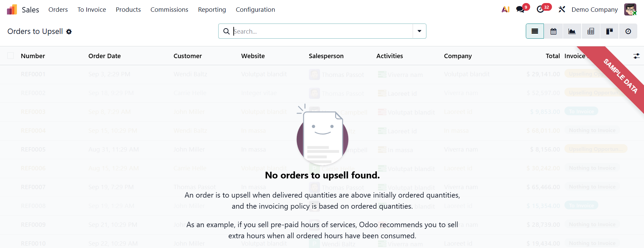Switch to the Calendar view

tap(553, 31)
